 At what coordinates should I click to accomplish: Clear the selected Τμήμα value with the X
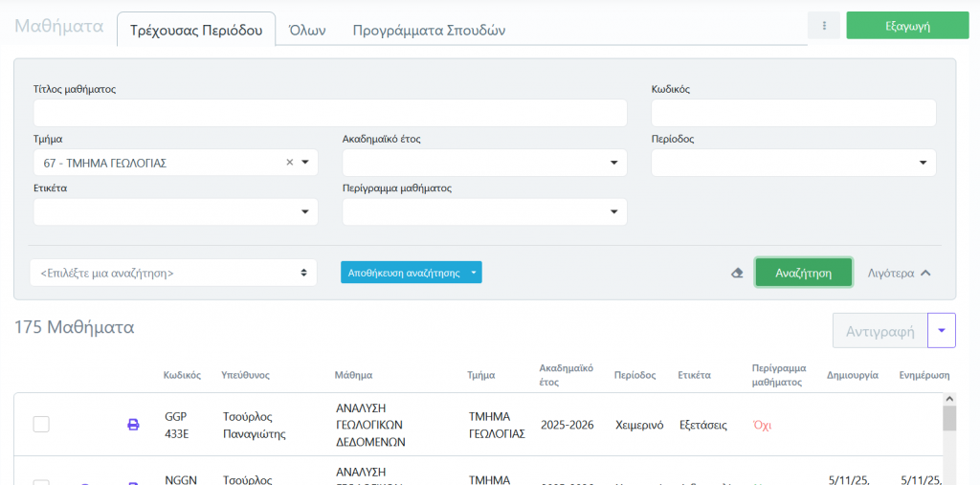pos(290,163)
